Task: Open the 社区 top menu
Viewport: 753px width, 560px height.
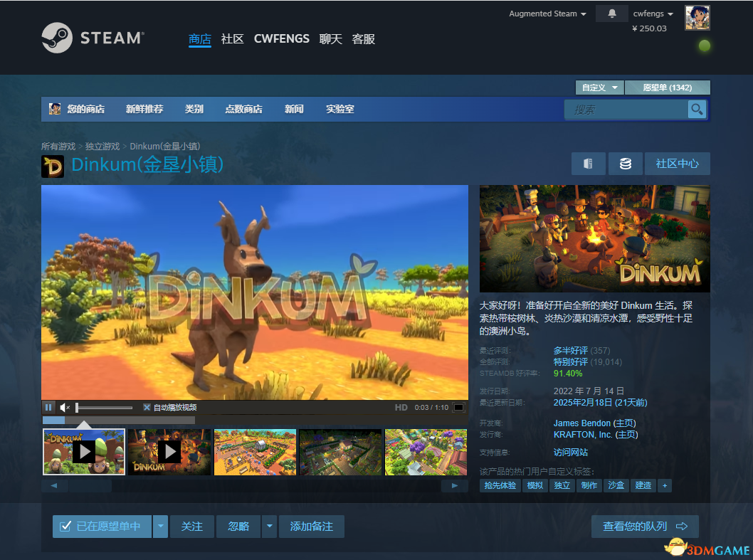Action: pos(233,39)
